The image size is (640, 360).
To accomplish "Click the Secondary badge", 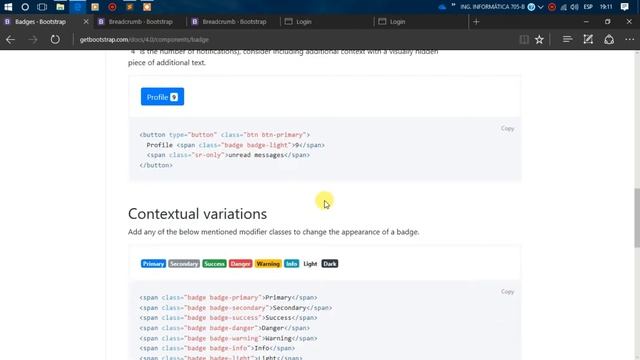I will [x=184, y=264].
